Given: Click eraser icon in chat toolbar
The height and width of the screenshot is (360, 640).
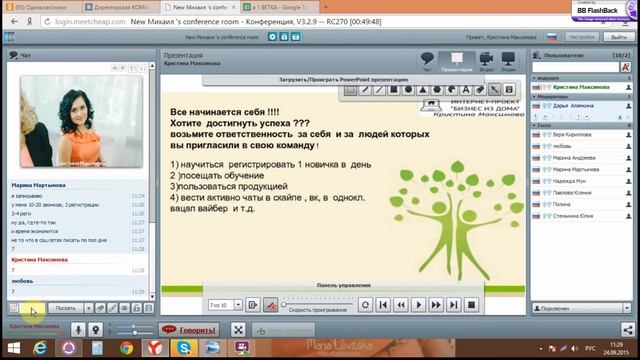Looking at the screenshot, I should tap(100, 308).
